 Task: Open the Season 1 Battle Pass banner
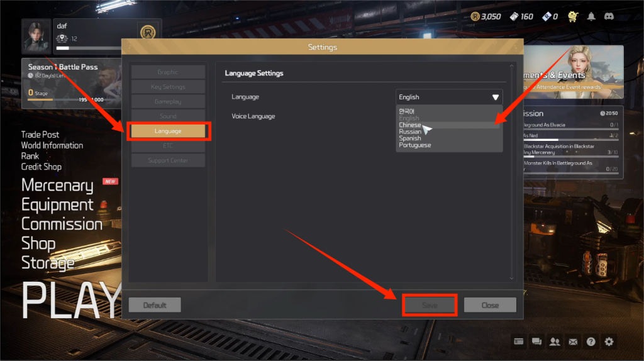pyautogui.click(x=72, y=84)
